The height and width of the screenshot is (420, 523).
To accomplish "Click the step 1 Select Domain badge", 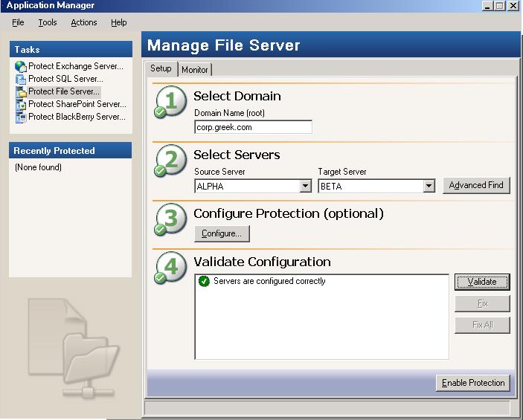I will [x=170, y=102].
